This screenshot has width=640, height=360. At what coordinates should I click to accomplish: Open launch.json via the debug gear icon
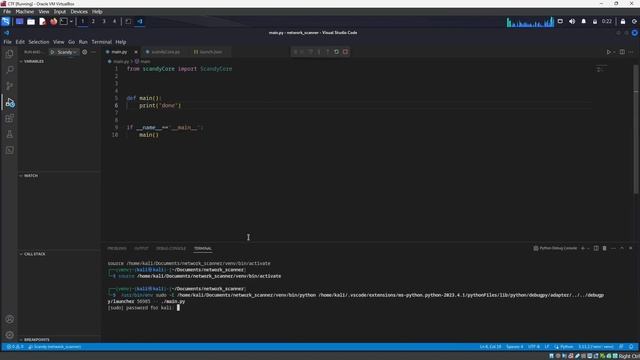point(84,52)
